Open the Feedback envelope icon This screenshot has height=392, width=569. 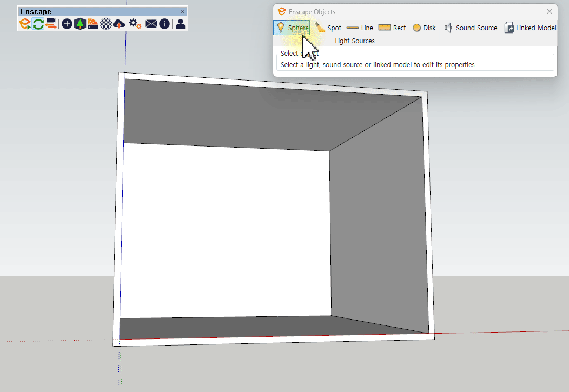pyautogui.click(x=151, y=24)
